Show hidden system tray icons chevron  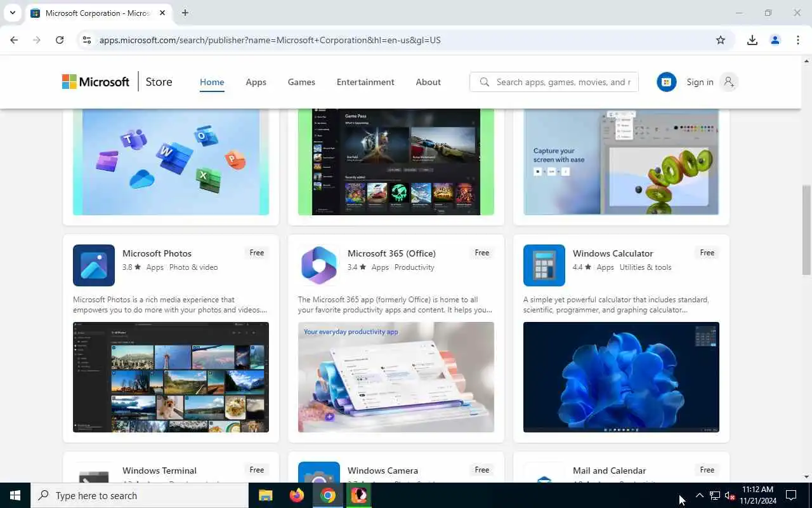coord(699,495)
